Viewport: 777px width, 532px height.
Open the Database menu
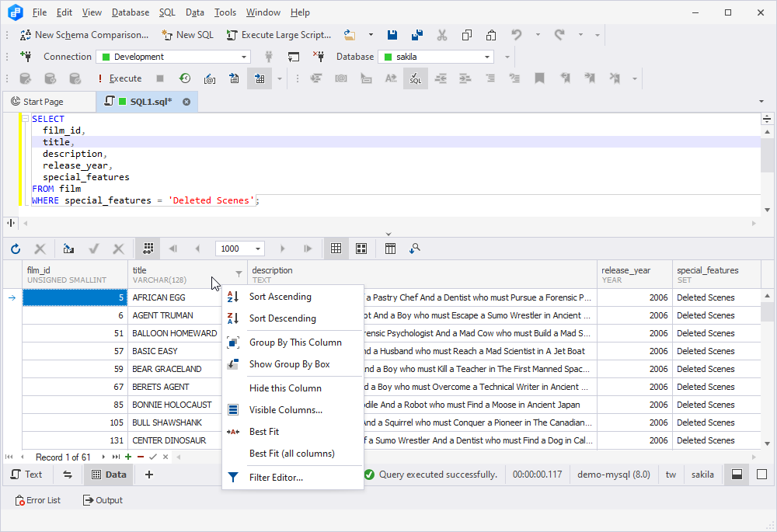click(131, 12)
